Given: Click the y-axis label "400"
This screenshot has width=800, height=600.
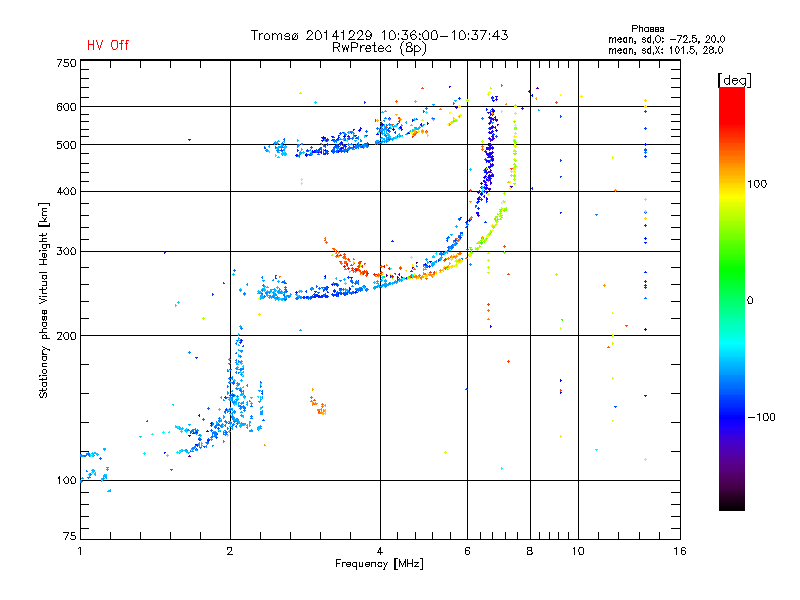Looking at the screenshot, I should point(66,191).
